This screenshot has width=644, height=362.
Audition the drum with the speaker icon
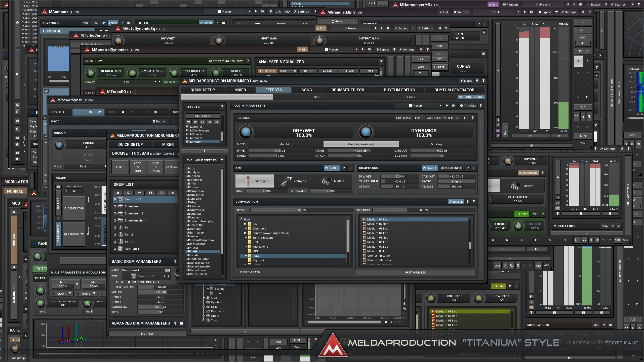click(172, 193)
